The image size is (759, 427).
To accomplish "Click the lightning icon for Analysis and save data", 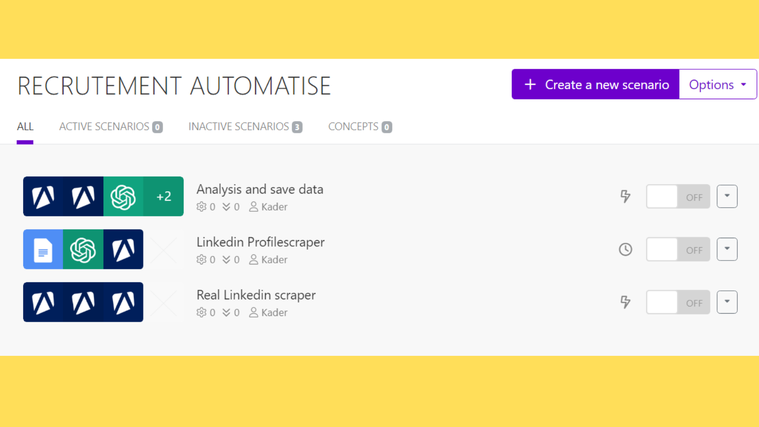I will pyautogui.click(x=625, y=197).
